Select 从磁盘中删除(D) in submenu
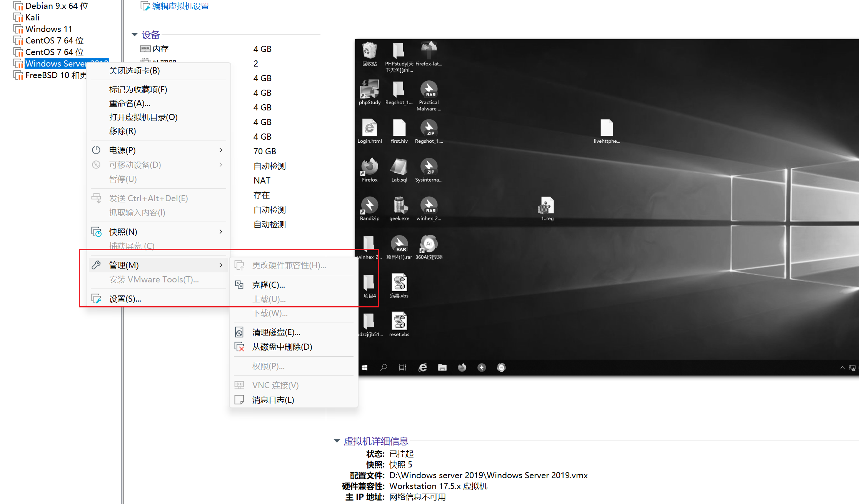 (282, 347)
